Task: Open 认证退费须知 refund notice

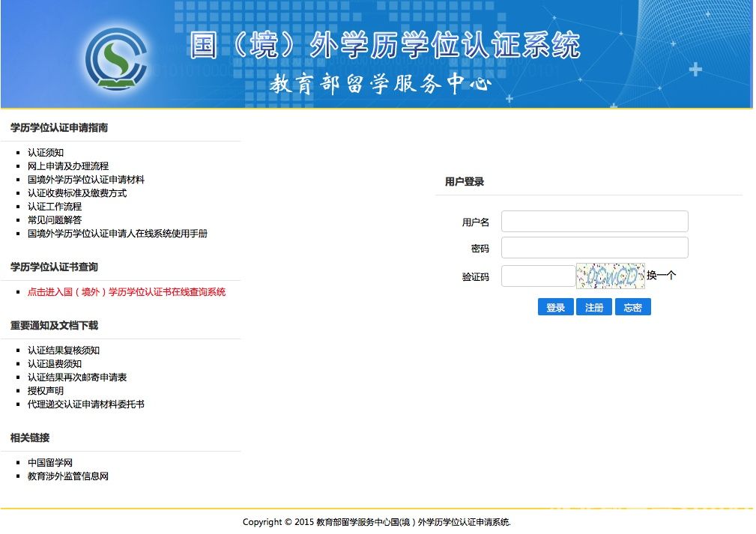Action: pyautogui.click(x=55, y=364)
